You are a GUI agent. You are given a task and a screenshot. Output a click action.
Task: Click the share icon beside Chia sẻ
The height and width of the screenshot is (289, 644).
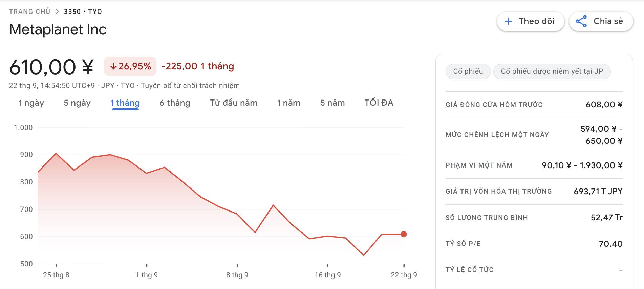point(581,21)
